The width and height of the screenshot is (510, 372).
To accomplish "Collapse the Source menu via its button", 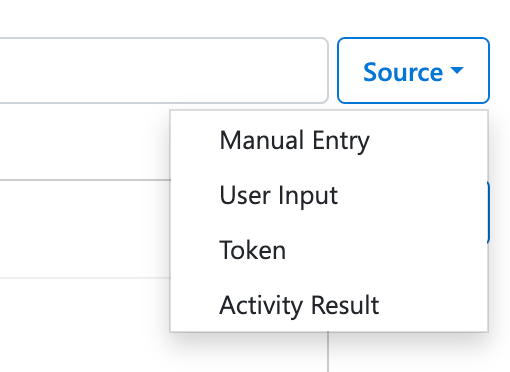I will (x=413, y=70).
